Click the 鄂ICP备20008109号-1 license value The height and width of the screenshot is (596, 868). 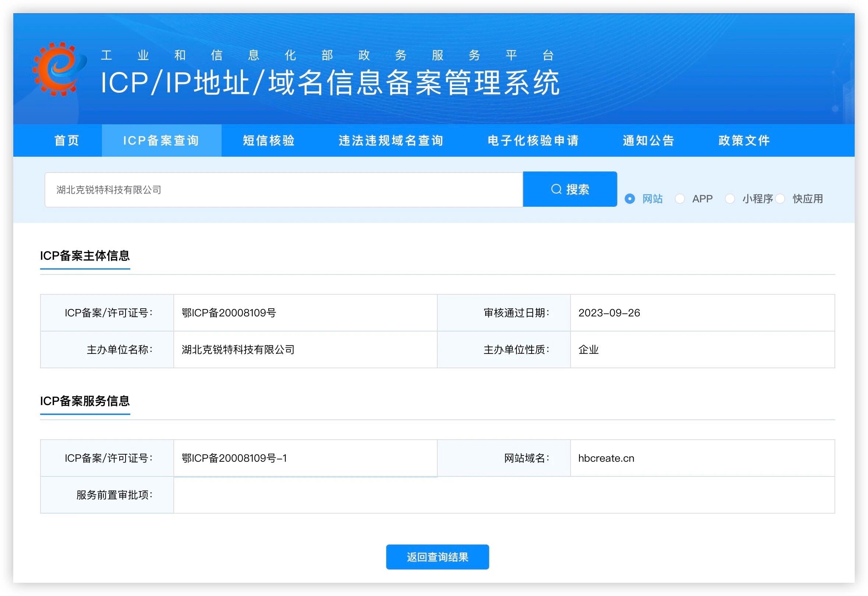(x=234, y=458)
